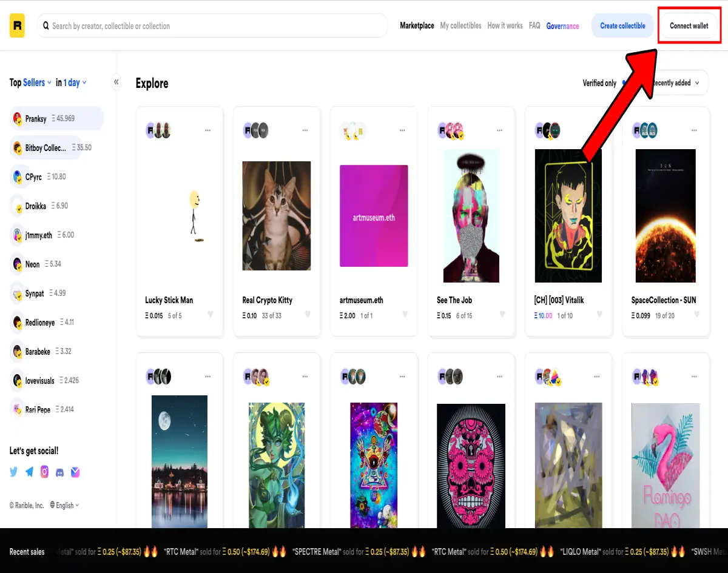Open the FAQ link
This screenshot has height=573, width=728.
click(534, 25)
